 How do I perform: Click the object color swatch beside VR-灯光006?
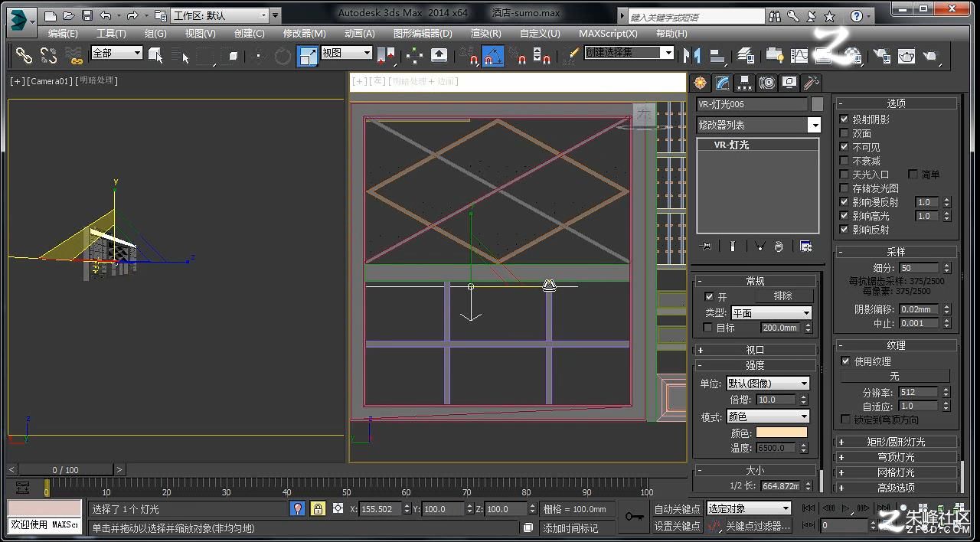pyautogui.click(x=817, y=104)
